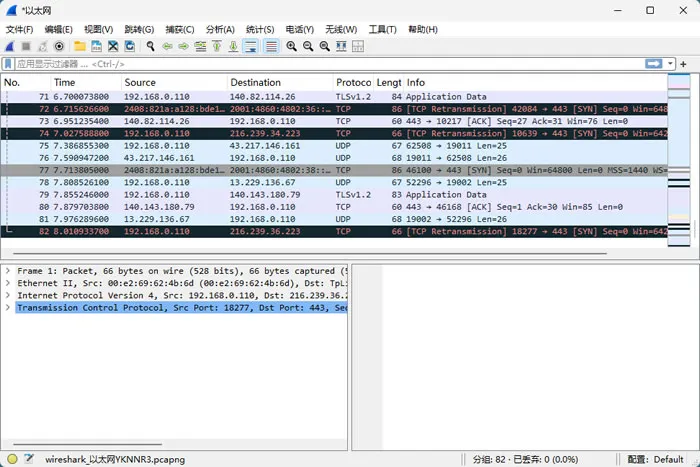The width and height of the screenshot is (700, 467).
Task: Sort packets by the No. column
Action: pyautogui.click(x=26, y=83)
